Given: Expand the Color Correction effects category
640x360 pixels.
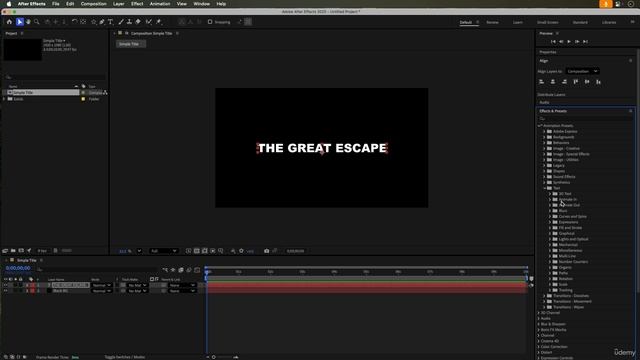Looking at the screenshot, I should (x=539, y=347).
